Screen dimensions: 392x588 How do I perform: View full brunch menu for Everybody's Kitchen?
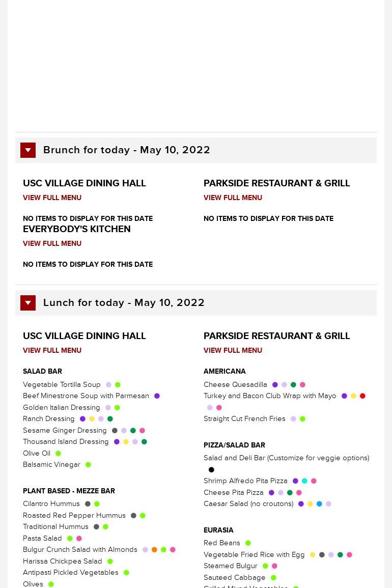tap(52, 243)
